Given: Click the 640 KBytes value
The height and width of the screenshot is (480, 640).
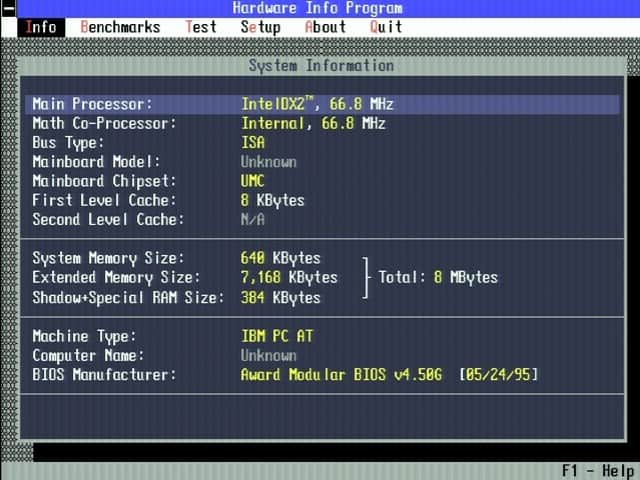Looking at the screenshot, I should pos(280,258).
